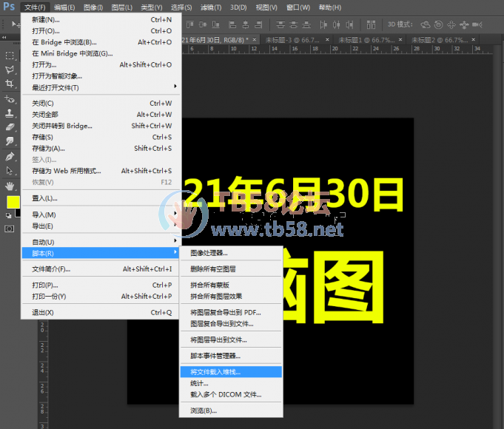The height and width of the screenshot is (429, 504).
Task: Click the yellow foreground color swatch
Action: [x=13, y=201]
